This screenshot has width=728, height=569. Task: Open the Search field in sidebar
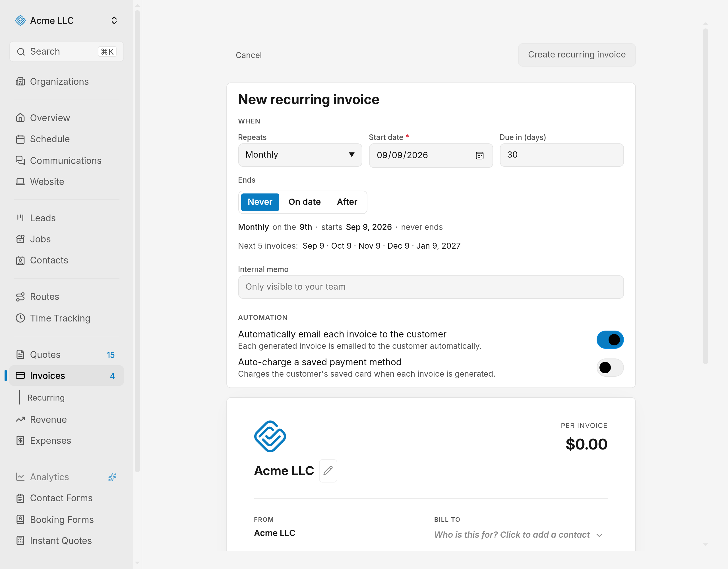66,52
